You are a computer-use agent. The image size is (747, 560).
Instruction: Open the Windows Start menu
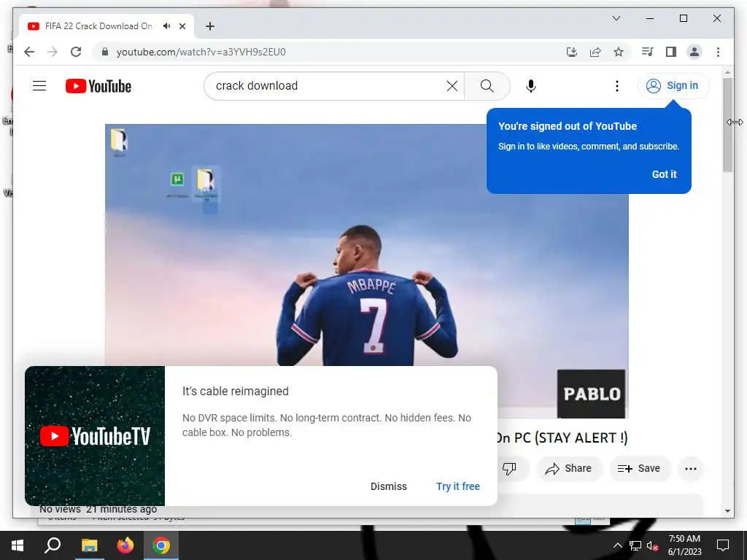click(18, 545)
